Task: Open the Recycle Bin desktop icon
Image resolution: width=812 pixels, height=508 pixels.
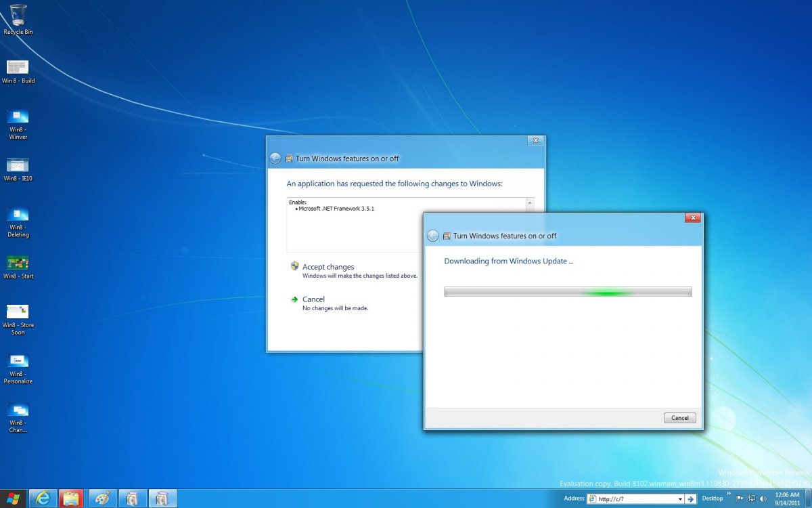Action: (18, 20)
